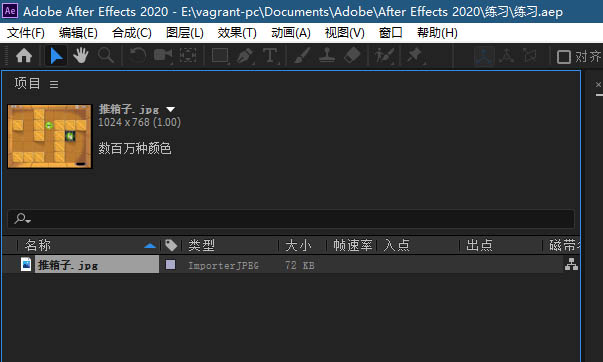The image size is (603, 362).
Task: Select the 推箱子.jpg item in project list
Action: (97, 265)
